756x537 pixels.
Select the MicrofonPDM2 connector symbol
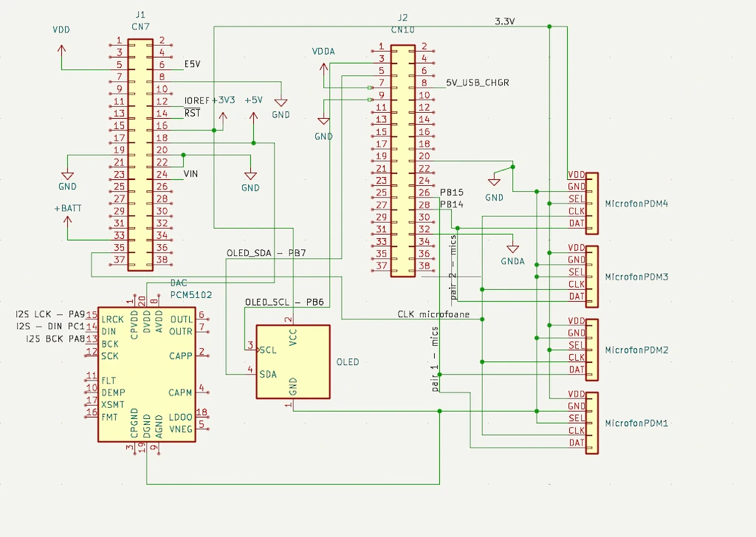(592, 350)
